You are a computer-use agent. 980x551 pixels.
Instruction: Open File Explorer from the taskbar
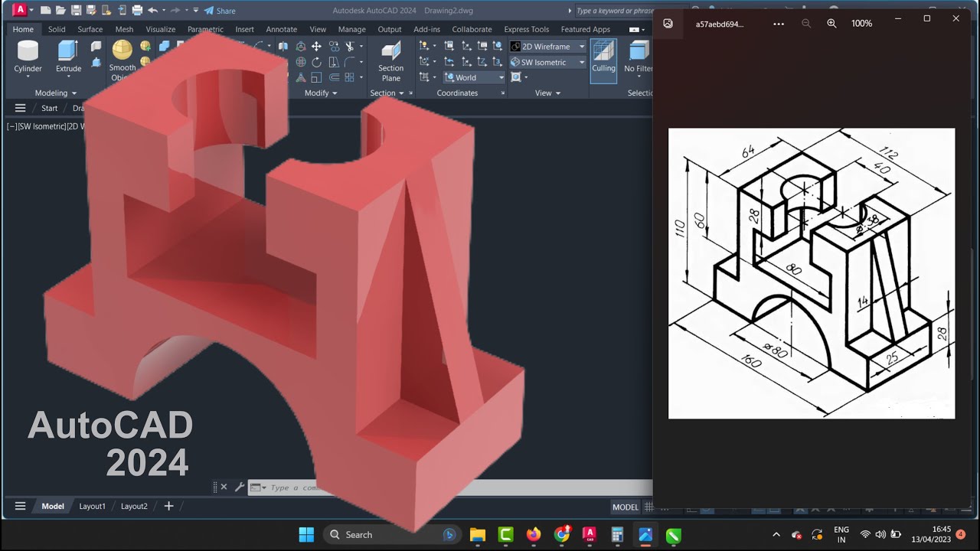pyautogui.click(x=477, y=534)
